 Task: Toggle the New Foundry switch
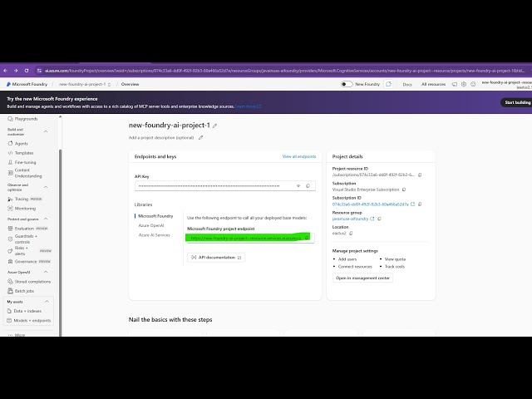347,84
